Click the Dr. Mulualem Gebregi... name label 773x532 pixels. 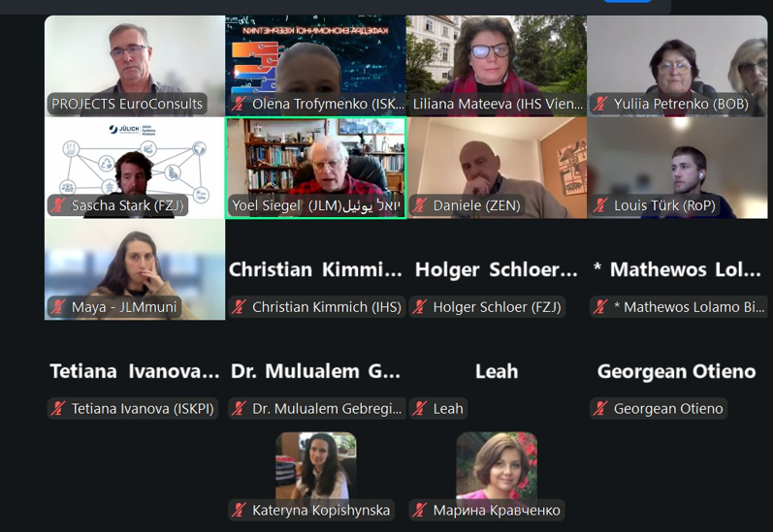pos(327,408)
